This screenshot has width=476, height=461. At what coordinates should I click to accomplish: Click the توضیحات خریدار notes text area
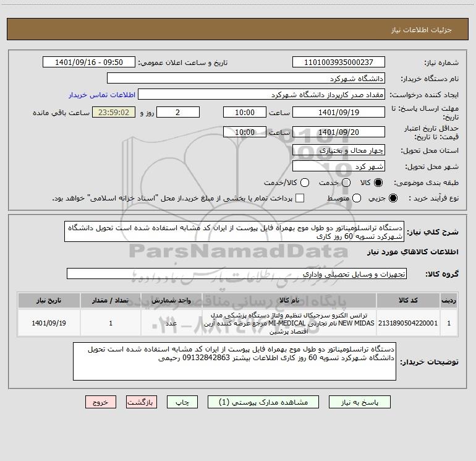234,361
